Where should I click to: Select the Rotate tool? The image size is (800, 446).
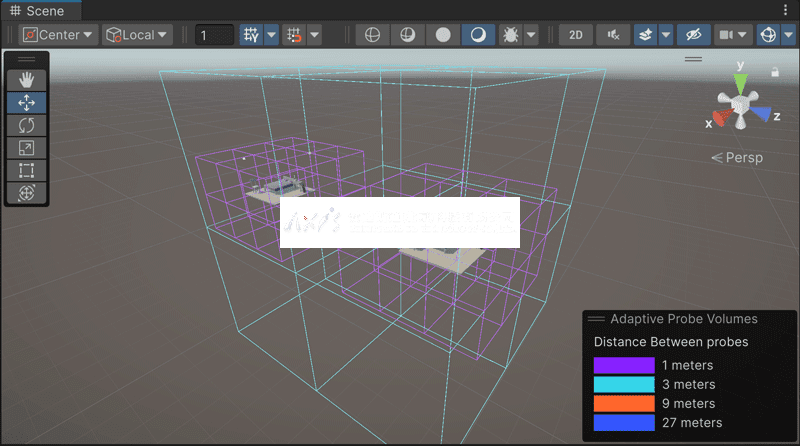26,125
